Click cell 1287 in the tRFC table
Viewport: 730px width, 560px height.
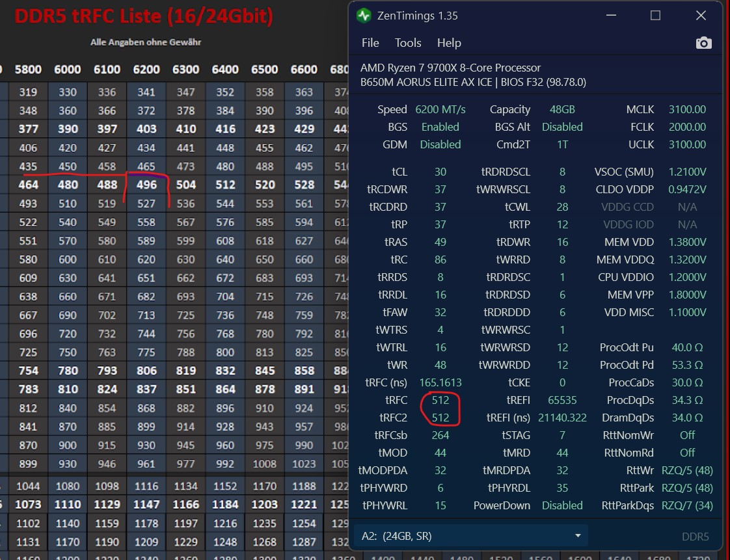tap(304, 542)
